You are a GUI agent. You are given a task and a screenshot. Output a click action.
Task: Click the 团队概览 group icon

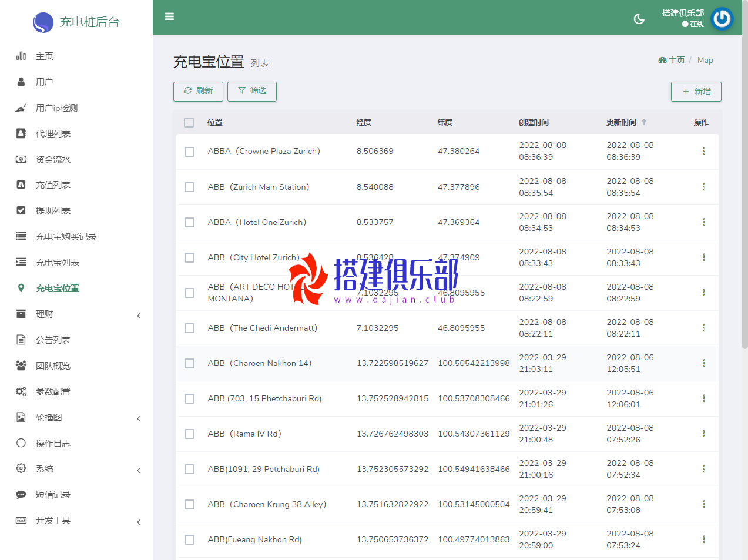[x=21, y=365]
